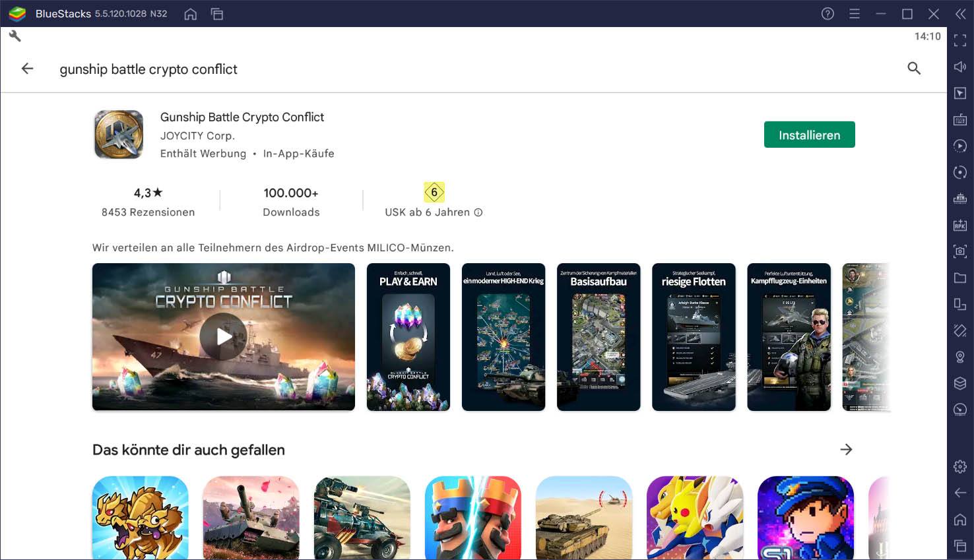Click the location pin sidebar icon

(960, 357)
